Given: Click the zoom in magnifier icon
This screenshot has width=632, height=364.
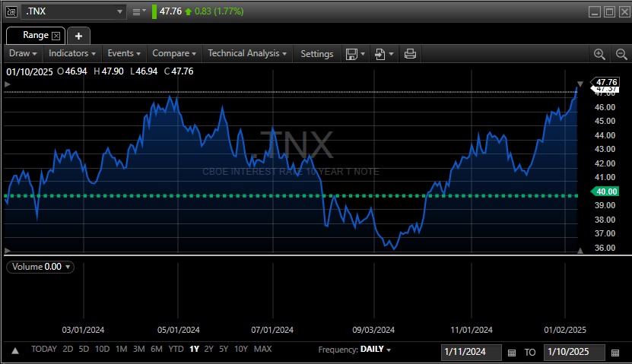Looking at the screenshot, I should pos(599,54).
